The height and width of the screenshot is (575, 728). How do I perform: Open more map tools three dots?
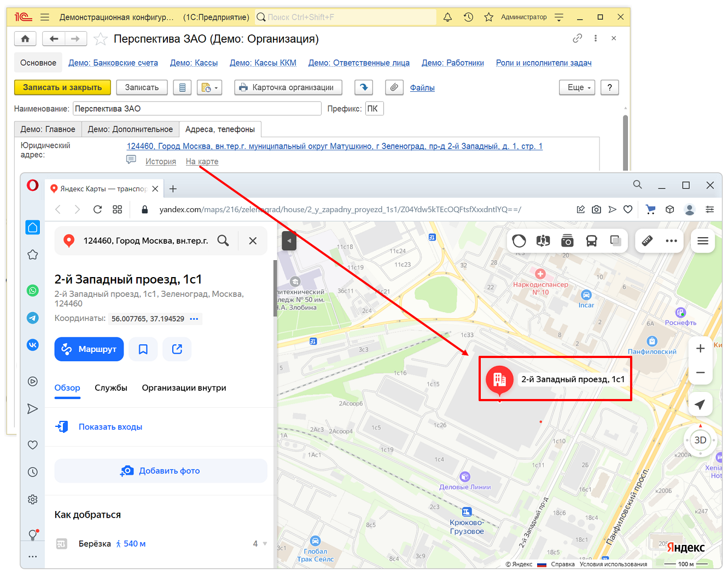pos(671,240)
